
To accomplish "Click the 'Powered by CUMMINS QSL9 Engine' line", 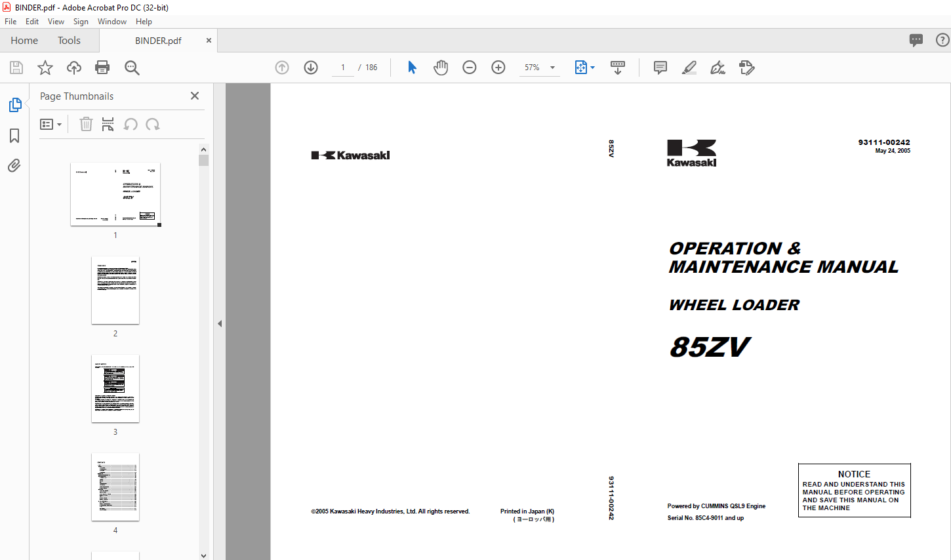I will [716, 506].
